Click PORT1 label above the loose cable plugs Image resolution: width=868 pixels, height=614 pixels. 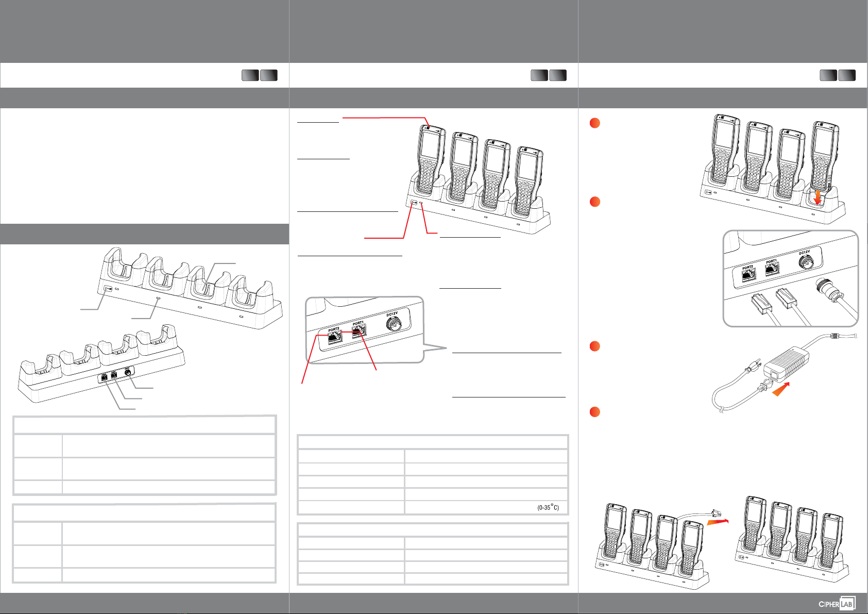(771, 261)
